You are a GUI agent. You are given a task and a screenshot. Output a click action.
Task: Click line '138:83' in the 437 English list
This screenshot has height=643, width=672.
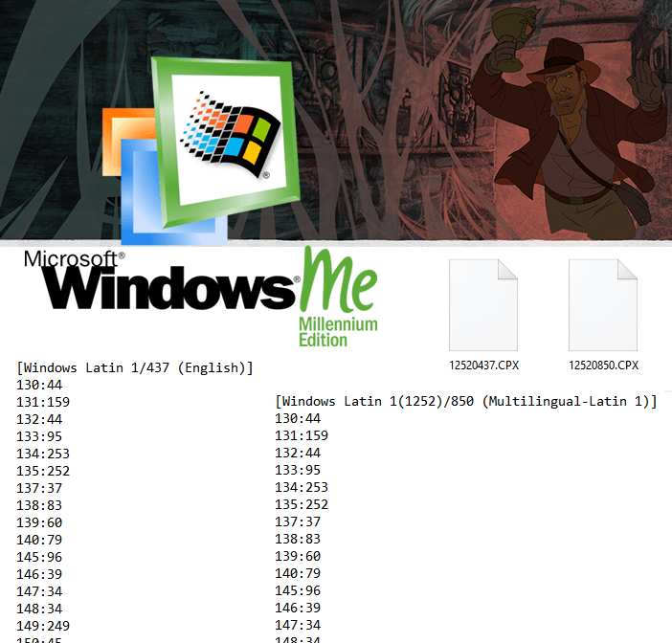[39, 505]
